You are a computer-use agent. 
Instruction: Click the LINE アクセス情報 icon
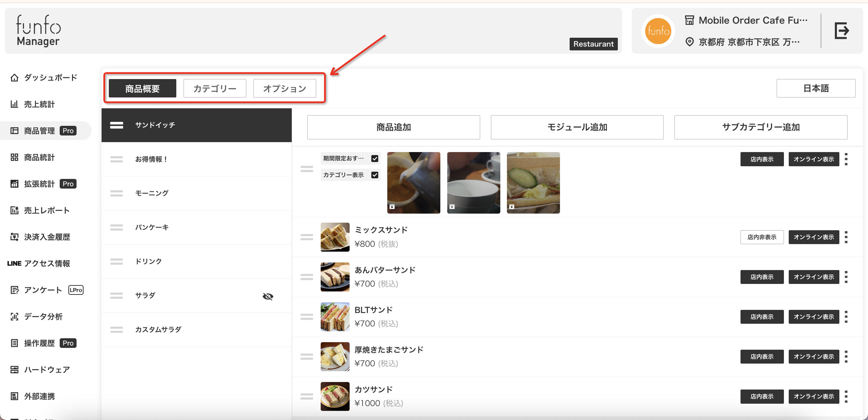click(14, 263)
